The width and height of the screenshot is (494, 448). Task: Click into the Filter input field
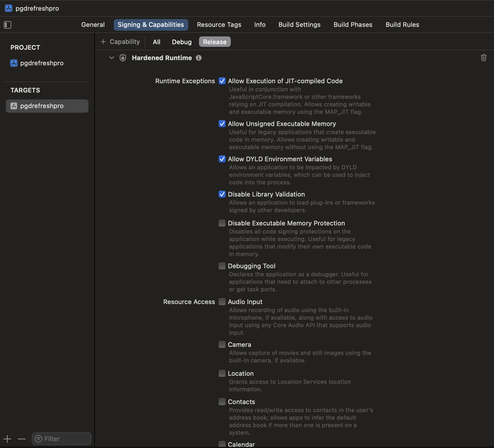click(62, 439)
